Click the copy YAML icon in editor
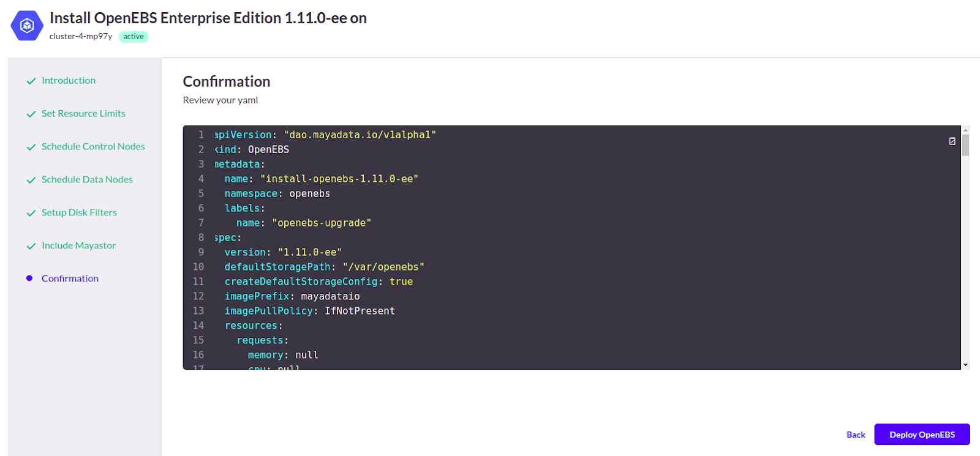Viewport: 980px width, 456px height. 952,141
